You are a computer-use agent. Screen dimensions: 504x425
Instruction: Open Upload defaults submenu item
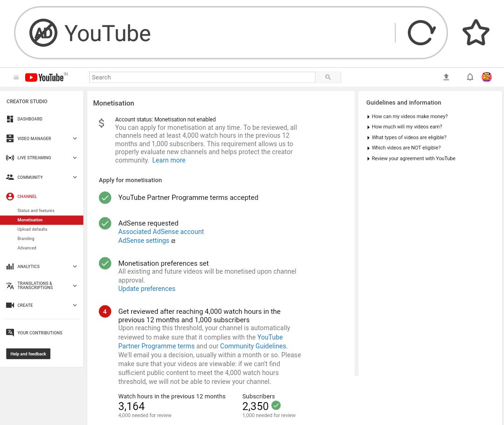[32, 229]
